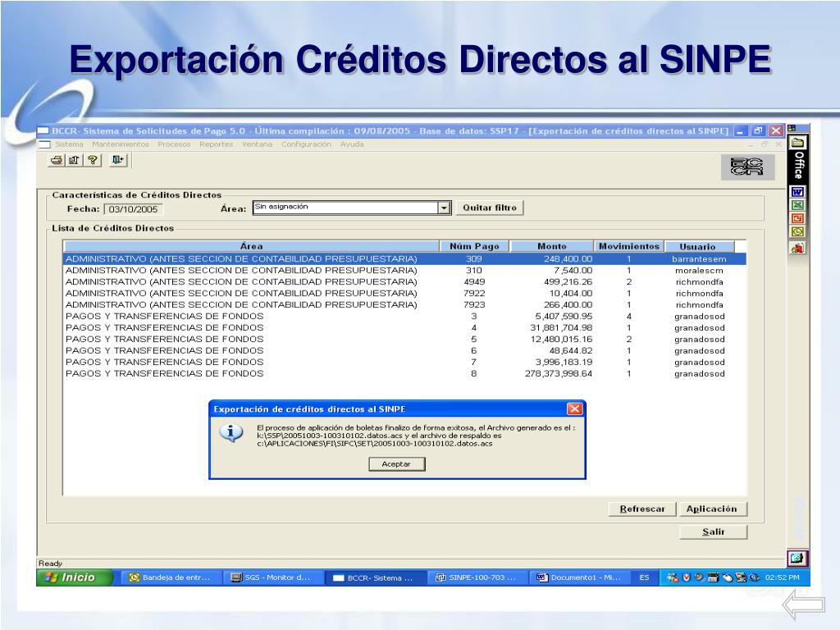
Task: Click the Quitar filtro button
Action: [x=490, y=208]
